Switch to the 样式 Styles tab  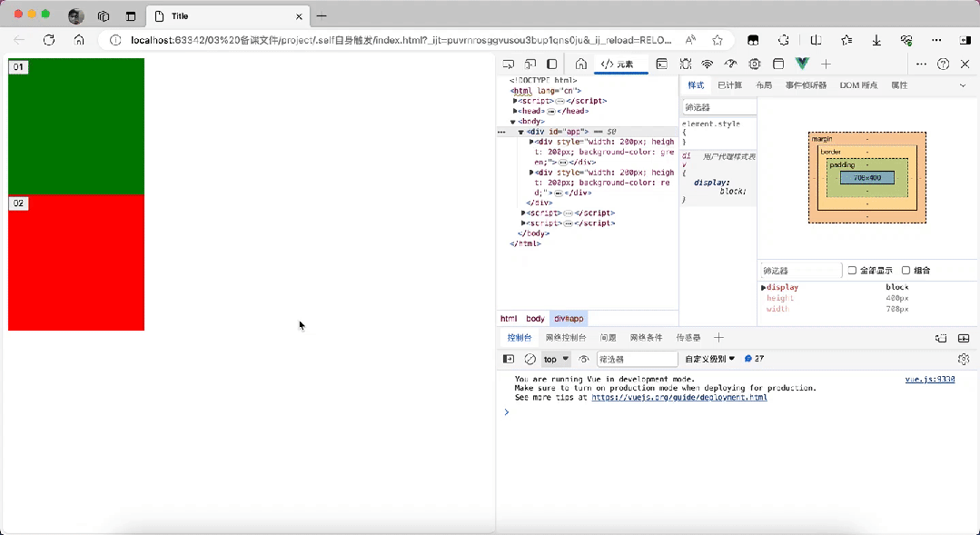pos(696,85)
